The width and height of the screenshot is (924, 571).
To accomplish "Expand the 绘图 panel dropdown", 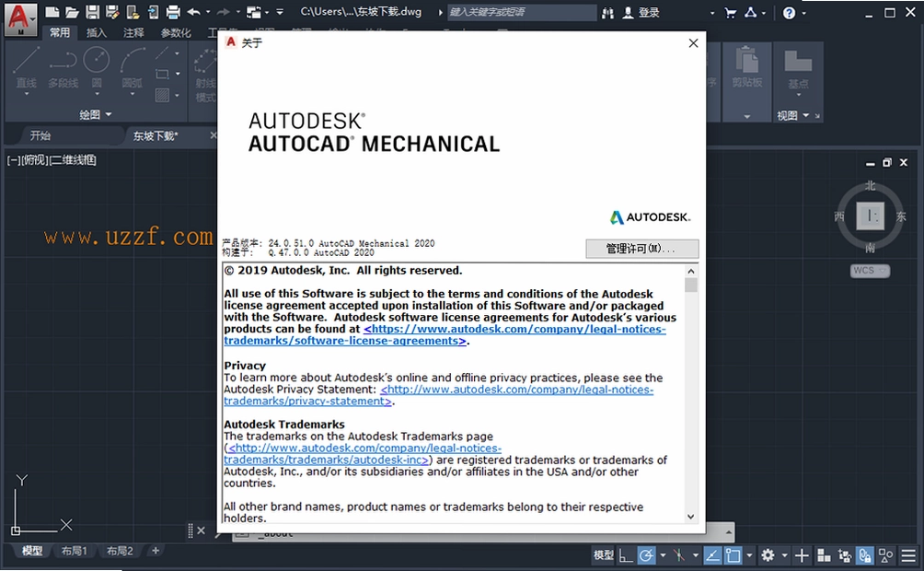I will 96,114.
